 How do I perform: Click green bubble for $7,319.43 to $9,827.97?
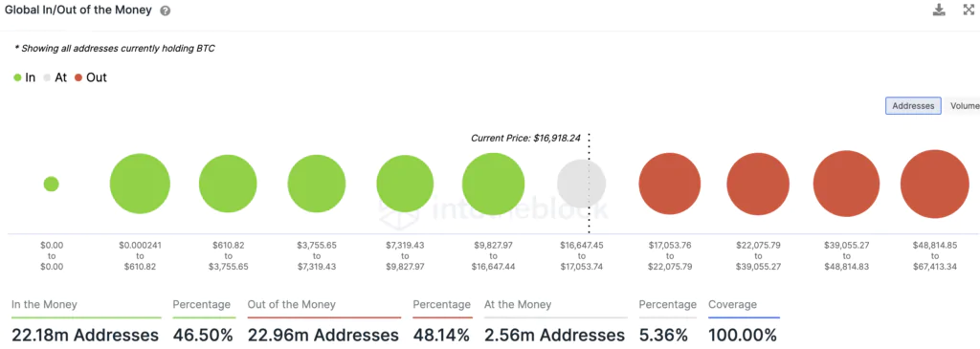tap(405, 185)
